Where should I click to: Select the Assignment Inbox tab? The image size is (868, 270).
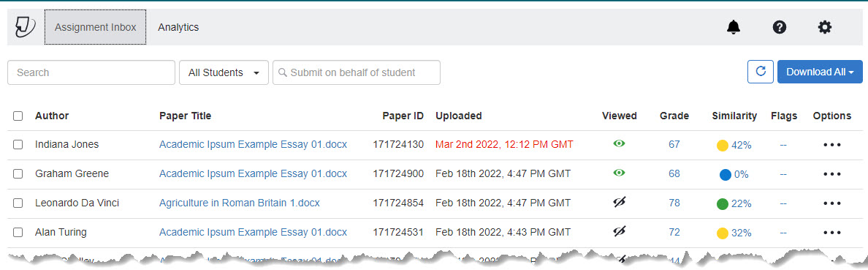(x=95, y=27)
